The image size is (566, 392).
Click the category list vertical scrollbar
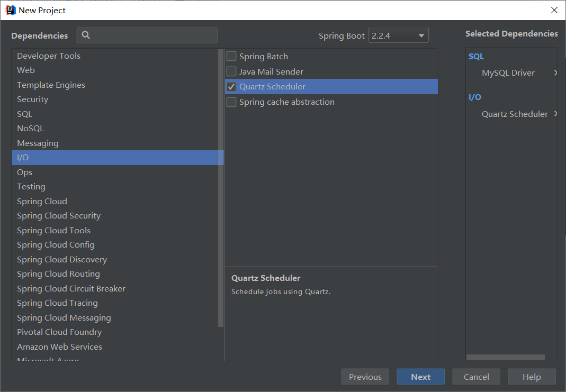(x=221, y=188)
